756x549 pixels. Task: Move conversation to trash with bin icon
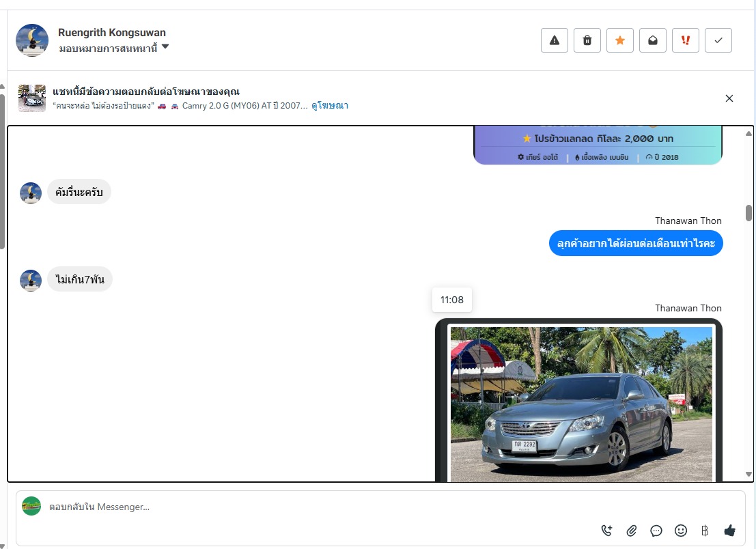point(587,40)
